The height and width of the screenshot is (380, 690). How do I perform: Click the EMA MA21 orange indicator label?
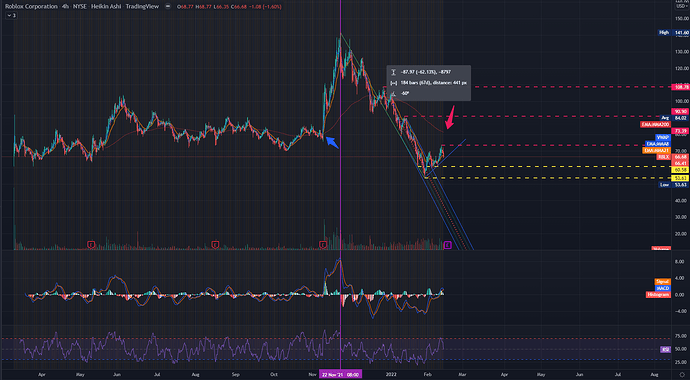[656, 150]
